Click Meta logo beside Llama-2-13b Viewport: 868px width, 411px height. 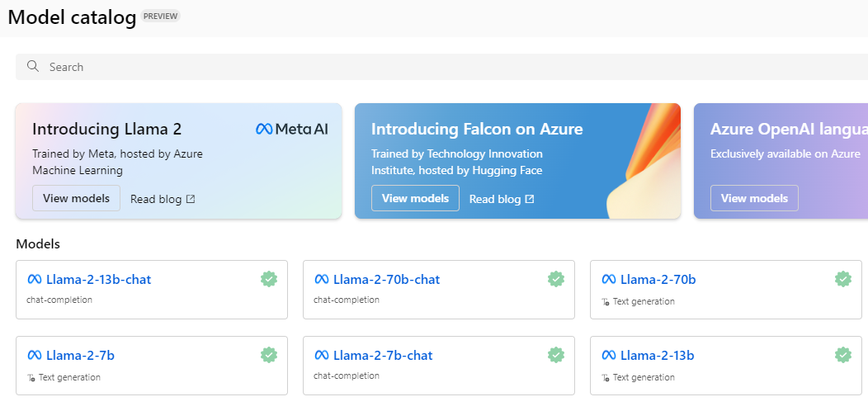pyautogui.click(x=609, y=356)
